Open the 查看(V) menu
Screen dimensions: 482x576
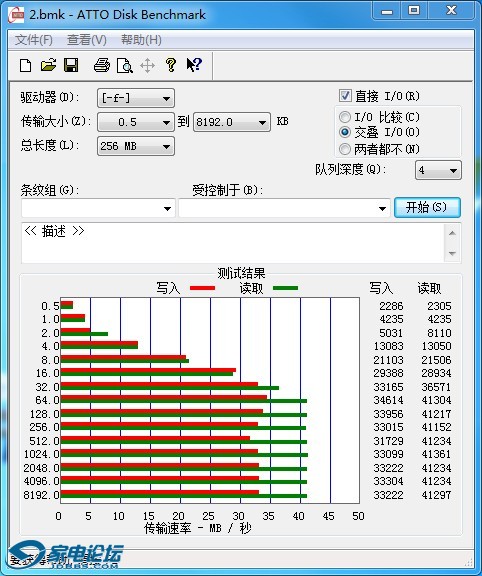click(x=87, y=40)
